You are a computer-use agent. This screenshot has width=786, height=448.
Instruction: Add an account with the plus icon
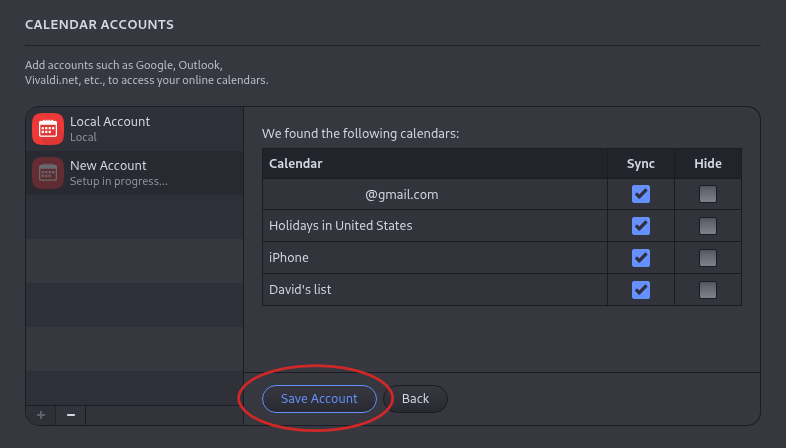(x=41, y=414)
